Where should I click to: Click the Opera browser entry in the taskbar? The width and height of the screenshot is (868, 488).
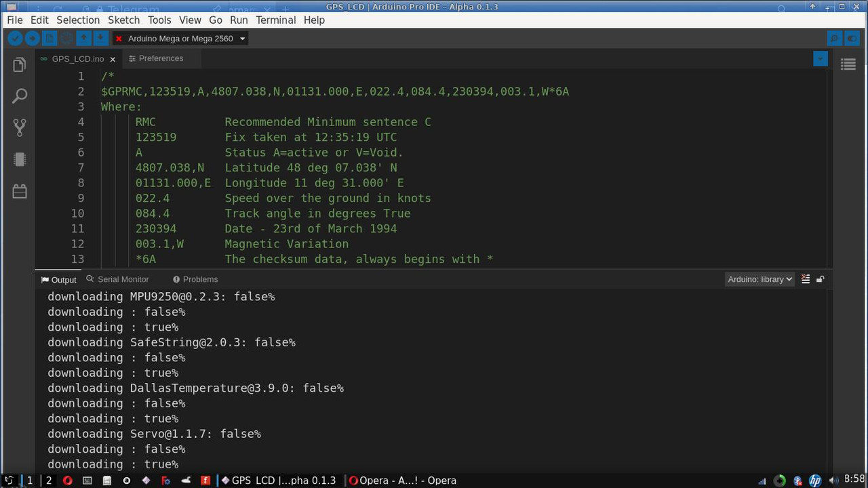(x=403, y=481)
